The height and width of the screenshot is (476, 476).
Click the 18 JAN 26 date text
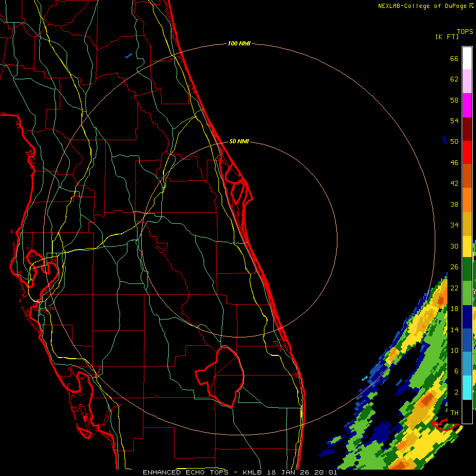[289, 472]
